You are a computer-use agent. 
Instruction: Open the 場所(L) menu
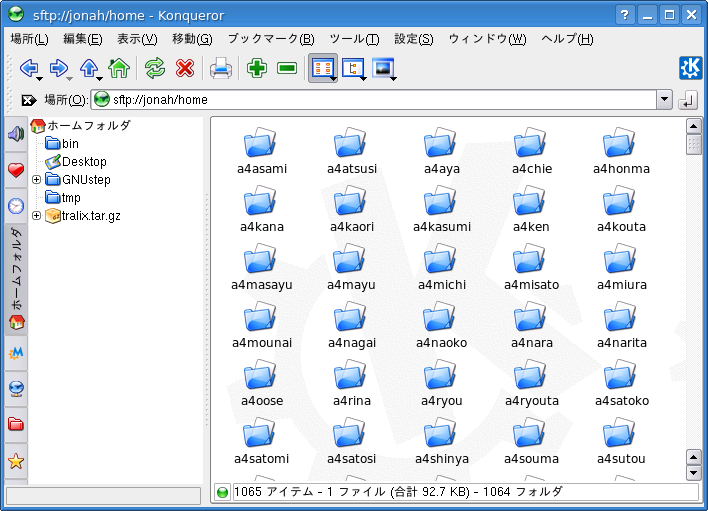coord(29,39)
